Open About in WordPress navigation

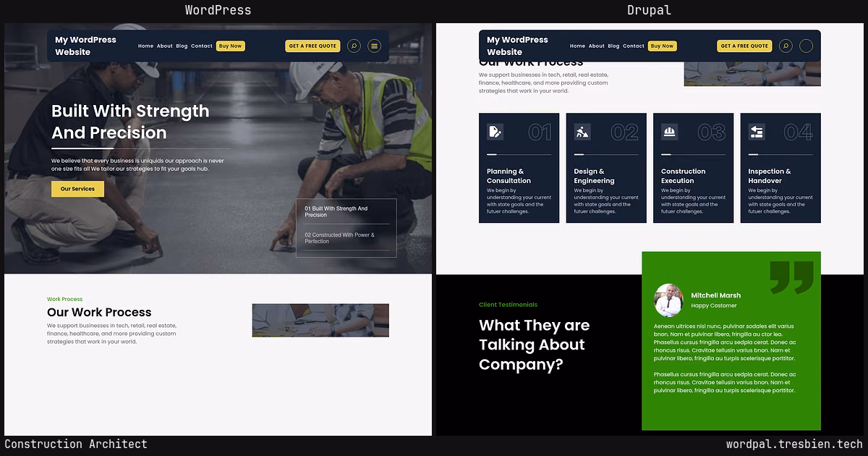click(165, 46)
